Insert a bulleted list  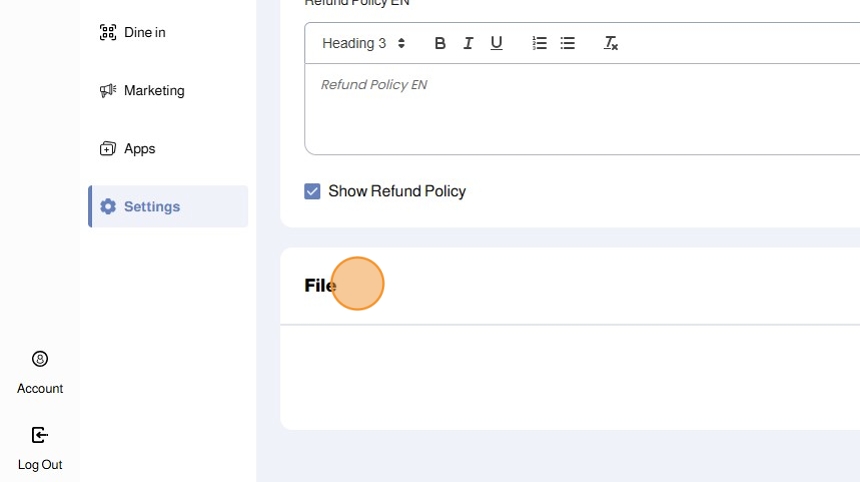pyautogui.click(x=568, y=43)
